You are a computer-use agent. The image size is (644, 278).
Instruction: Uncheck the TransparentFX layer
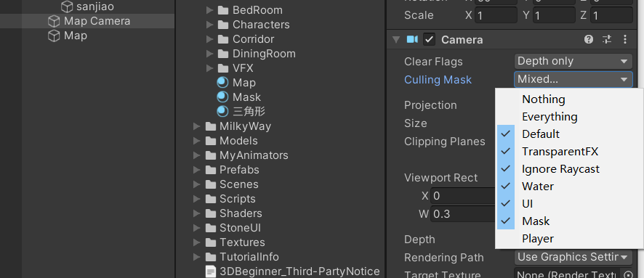[570, 152]
